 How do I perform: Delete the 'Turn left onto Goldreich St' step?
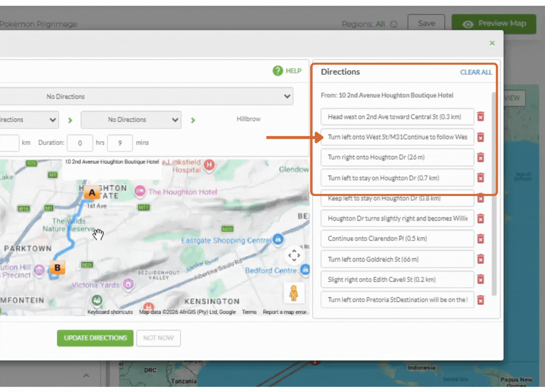pyautogui.click(x=480, y=259)
